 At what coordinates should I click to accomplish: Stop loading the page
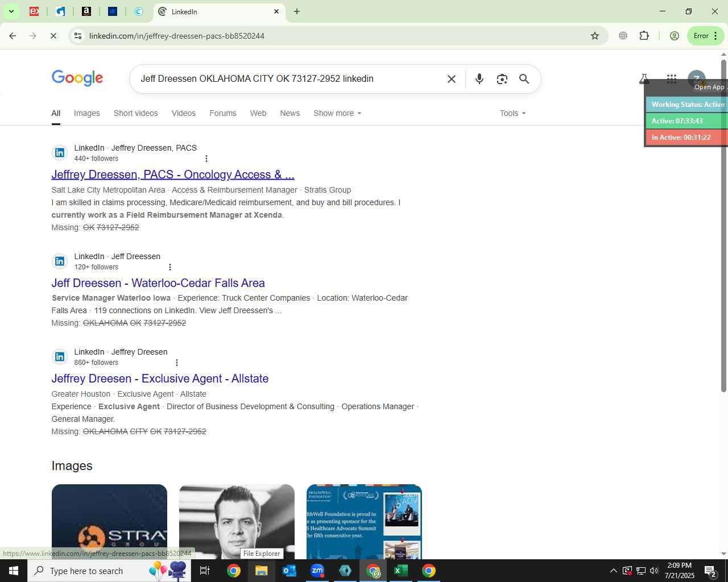click(x=53, y=36)
